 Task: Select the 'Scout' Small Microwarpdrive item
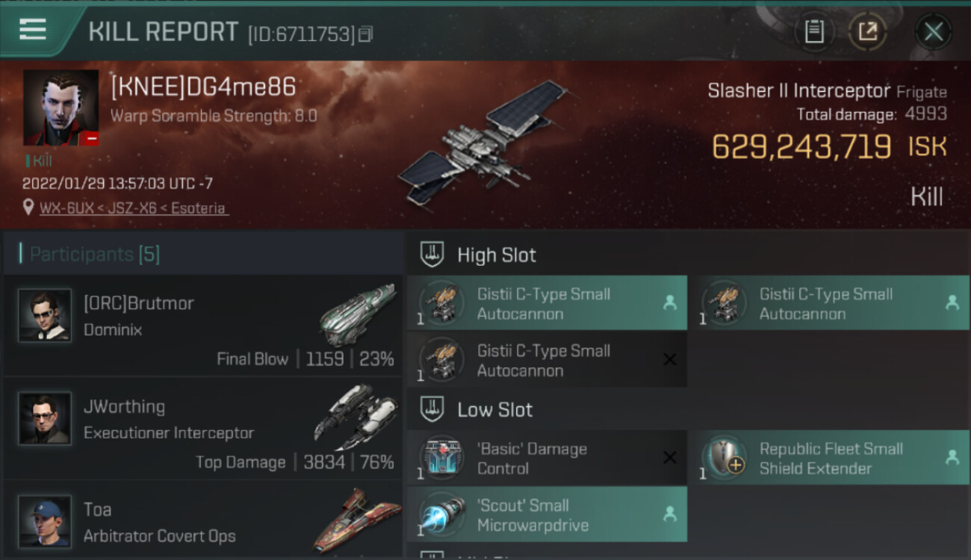(547, 514)
